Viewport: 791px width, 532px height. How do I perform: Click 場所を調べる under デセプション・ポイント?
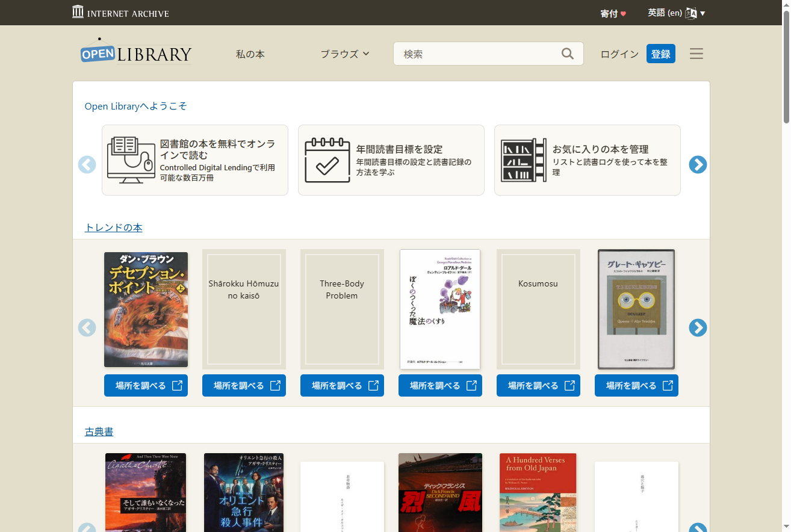(x=146, y=386)
